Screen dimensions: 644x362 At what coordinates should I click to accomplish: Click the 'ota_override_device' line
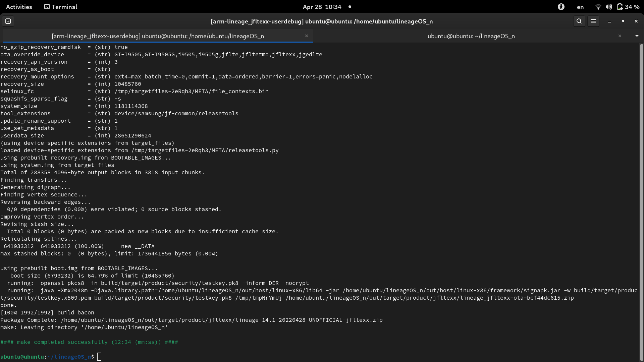point(161,54)
